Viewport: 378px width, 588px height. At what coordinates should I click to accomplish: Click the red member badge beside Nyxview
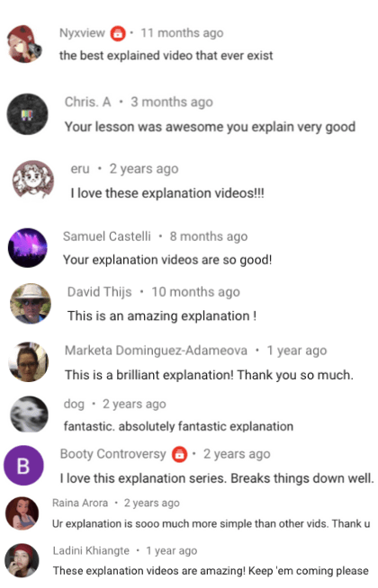point(118,33)
